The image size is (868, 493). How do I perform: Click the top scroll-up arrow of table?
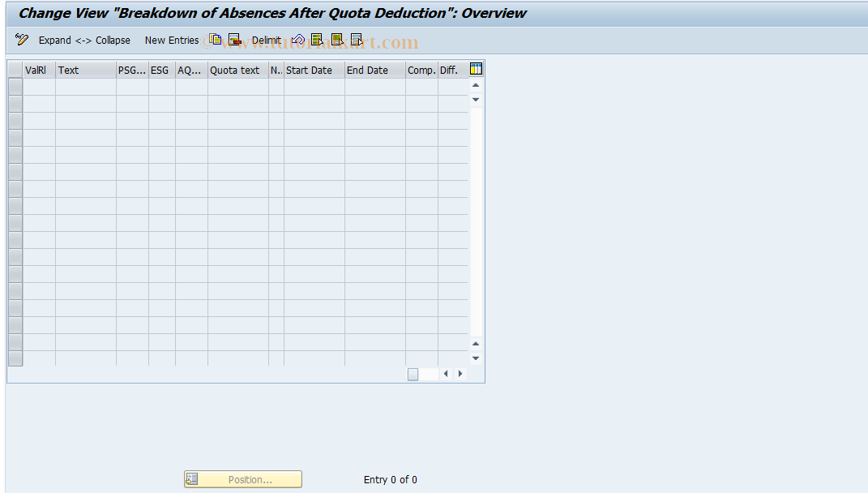point(476,85)
